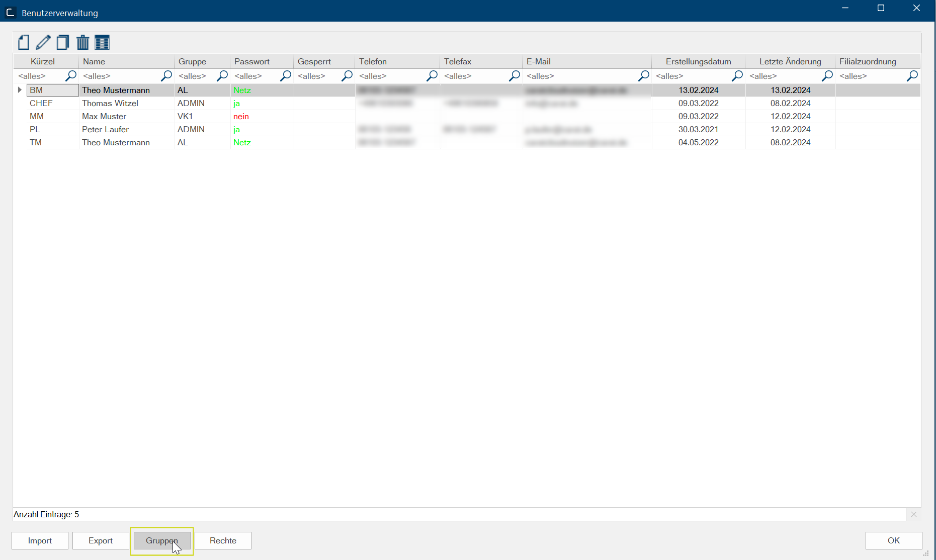
Task: Open the column layout table icon
Action: coord(102,43)
